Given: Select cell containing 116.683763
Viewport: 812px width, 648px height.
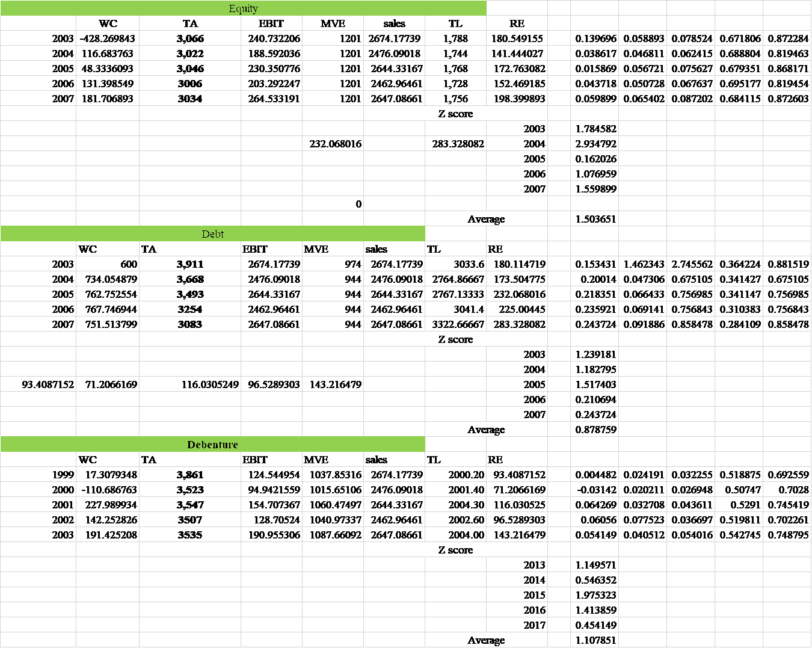Looking at the screenshot, I should 108,54.
